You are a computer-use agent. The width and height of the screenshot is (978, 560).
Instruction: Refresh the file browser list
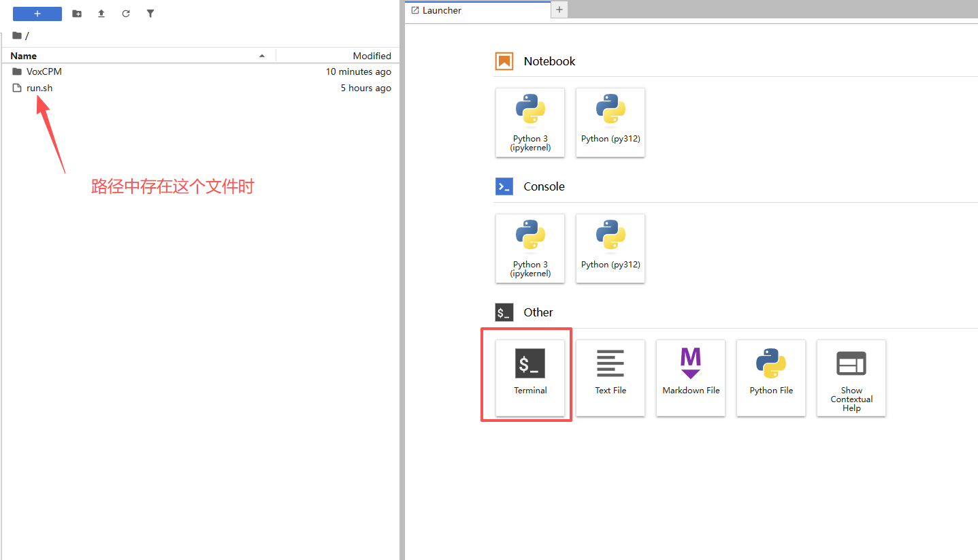coord(126,14)
